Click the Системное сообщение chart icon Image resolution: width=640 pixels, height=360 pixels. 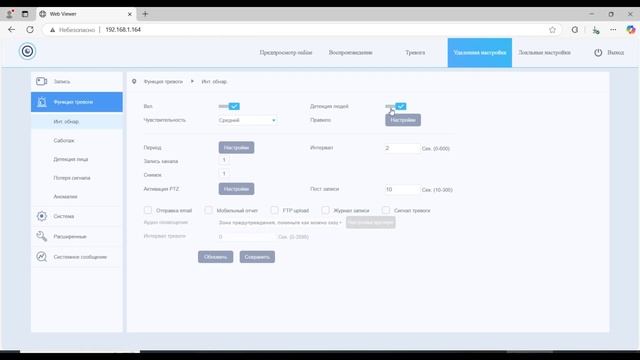(x=42, y=256)
